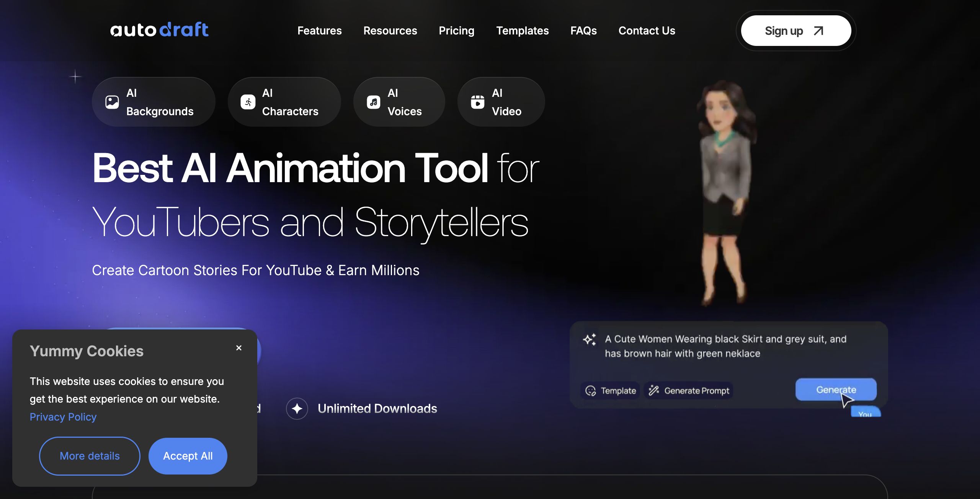Viewport: 980px width, 499px height.
Task: Click the AI Voices music note icon
Action: [374, 102]
